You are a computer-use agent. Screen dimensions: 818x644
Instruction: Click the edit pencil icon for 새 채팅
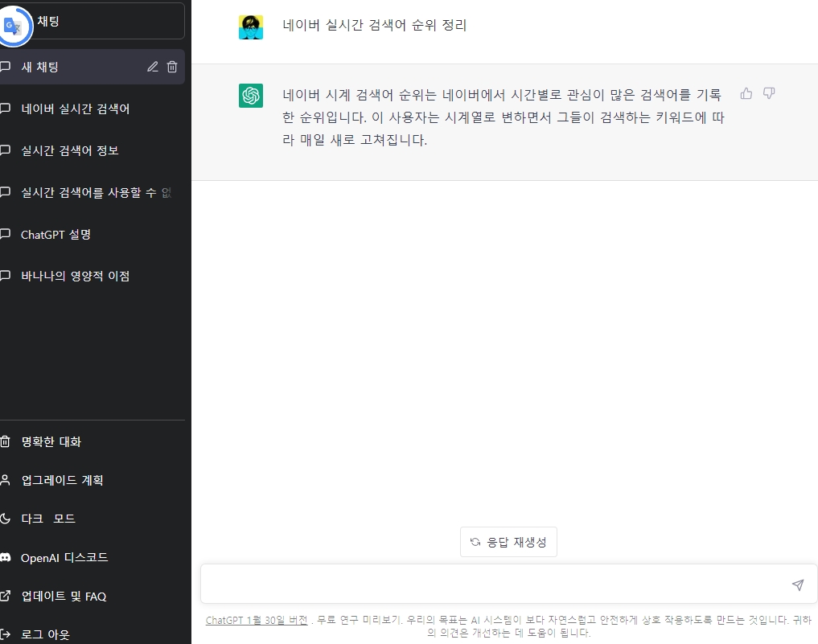(152, 67)
